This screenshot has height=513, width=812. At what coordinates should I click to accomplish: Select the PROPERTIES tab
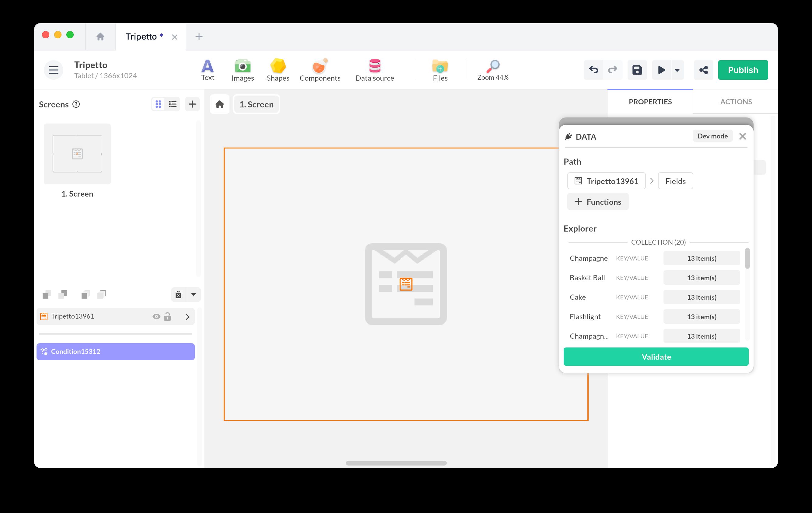click(x=650, y=102)
